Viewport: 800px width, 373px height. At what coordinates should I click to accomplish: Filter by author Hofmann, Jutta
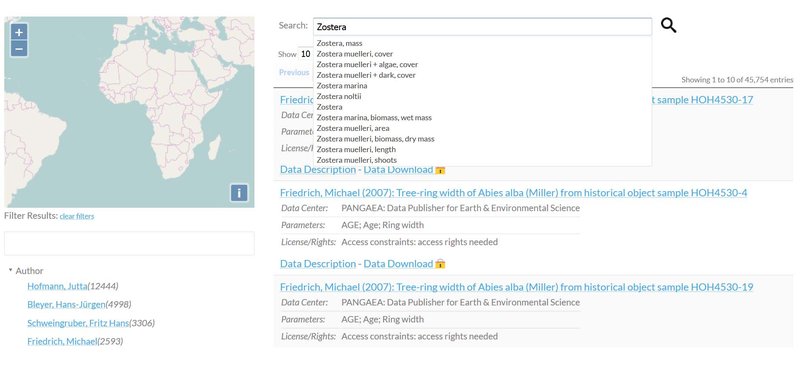click(x=57, y=286)
